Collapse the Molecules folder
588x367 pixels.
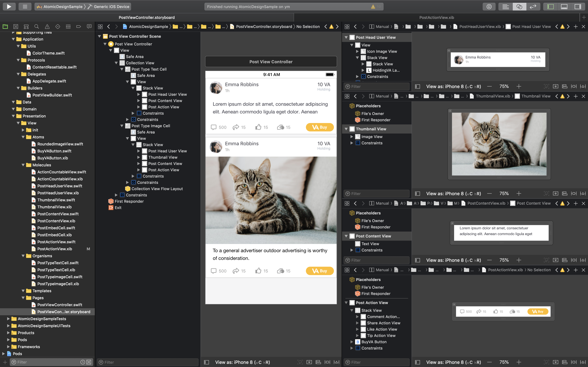[x=23, y=165]
